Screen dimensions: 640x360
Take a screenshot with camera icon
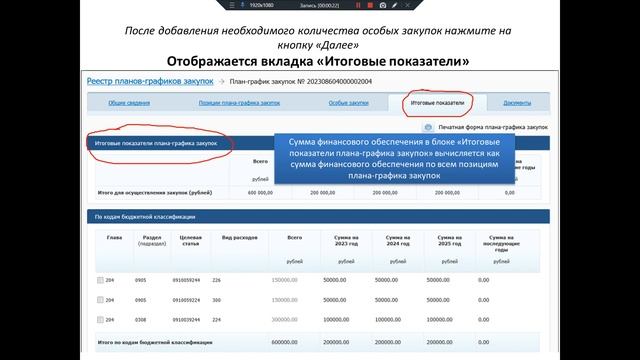point(383,5)
